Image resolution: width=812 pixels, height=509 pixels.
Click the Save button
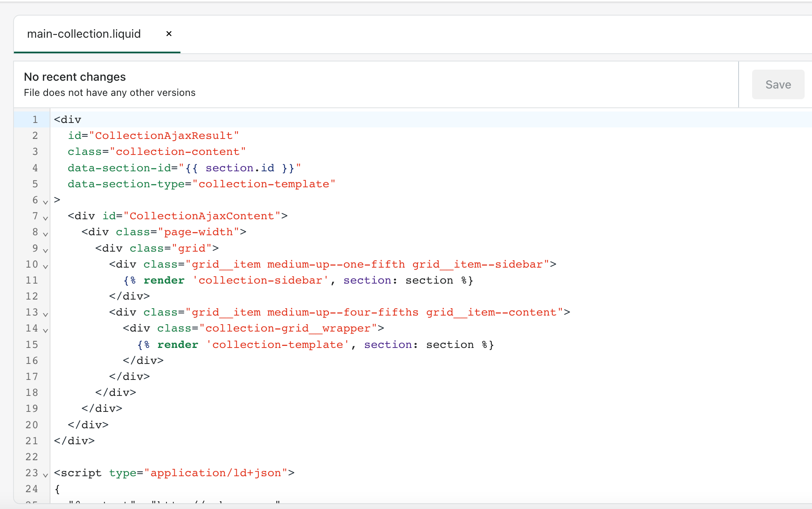pos(778,84)
